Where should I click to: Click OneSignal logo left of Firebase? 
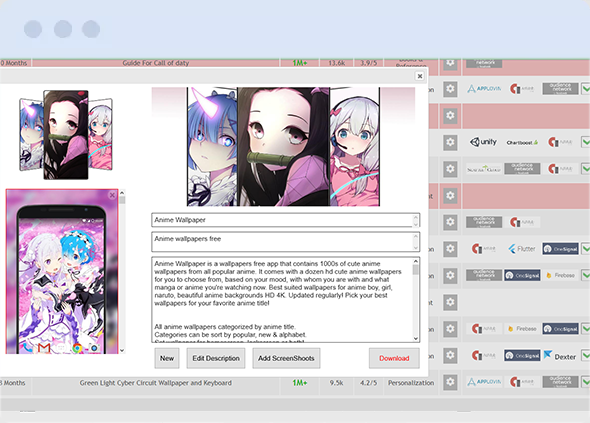click(x=522, y=275)
